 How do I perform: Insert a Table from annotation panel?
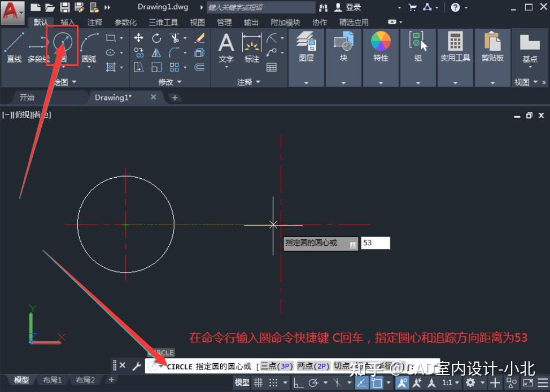coord(272,67)
